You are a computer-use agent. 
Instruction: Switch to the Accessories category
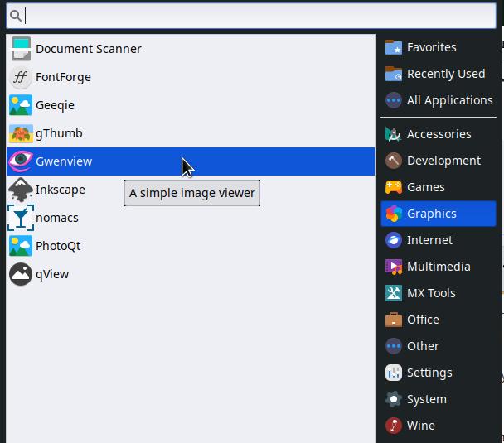pos(438,134)
